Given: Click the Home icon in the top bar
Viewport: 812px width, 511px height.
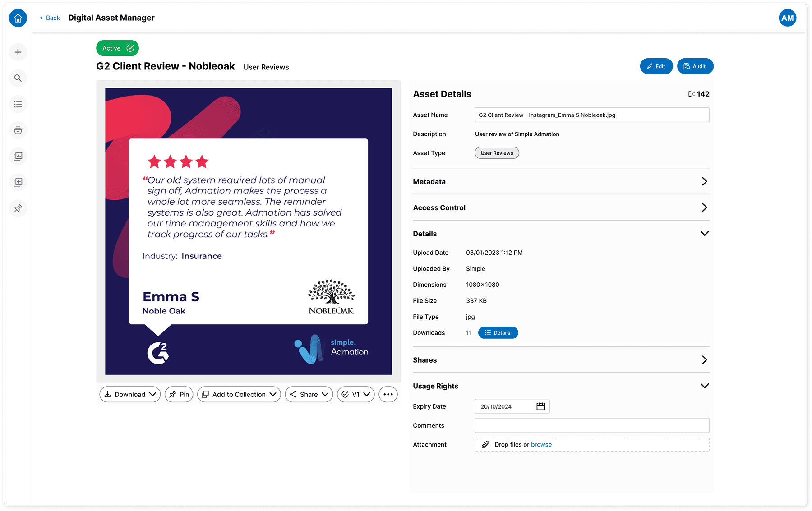Looking at the screenshot, I should [x=18, y=18].
